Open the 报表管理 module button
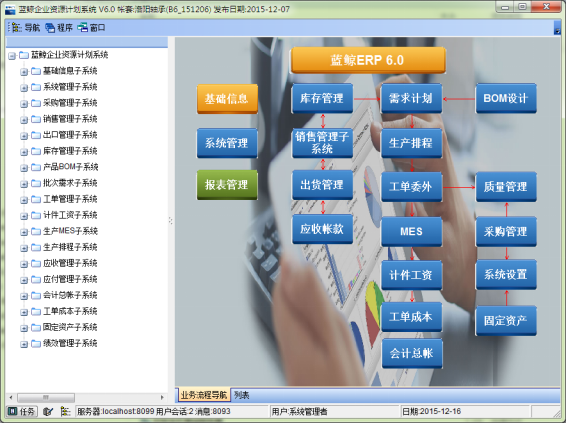 [x=227, y=185]
